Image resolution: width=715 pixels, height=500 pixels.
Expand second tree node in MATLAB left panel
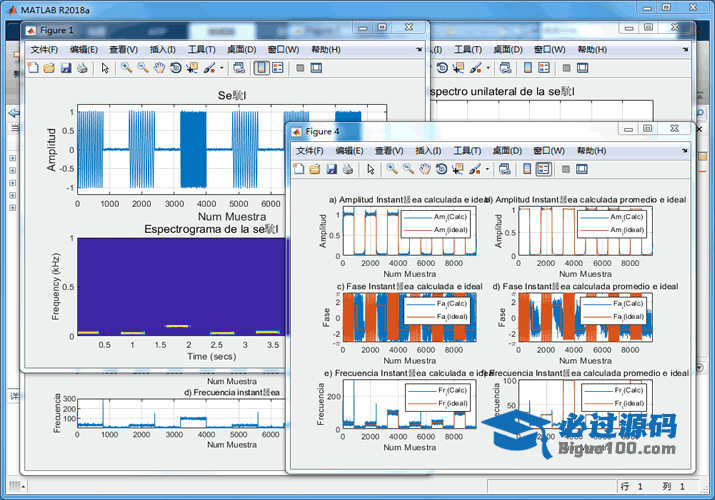(12, 170)
